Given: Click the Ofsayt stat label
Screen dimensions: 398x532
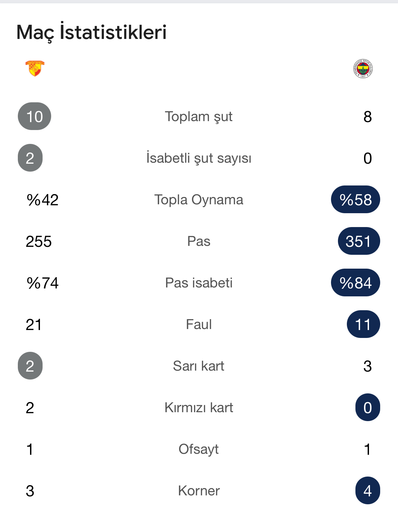Looking at the screenshot, I should [199, 449].
